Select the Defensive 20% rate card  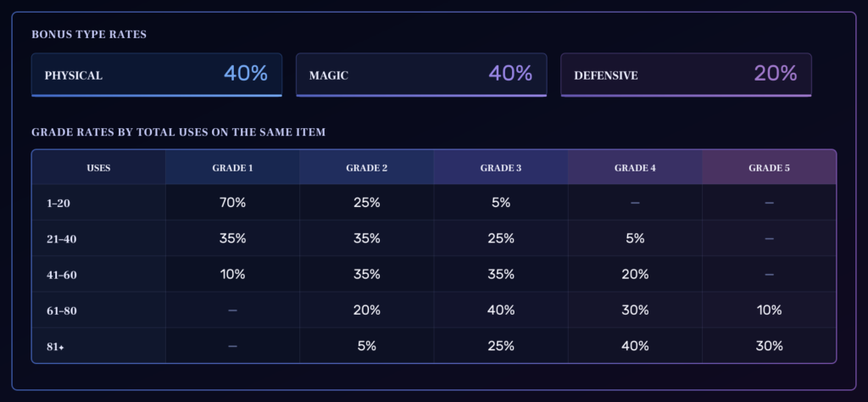[686, 75]
